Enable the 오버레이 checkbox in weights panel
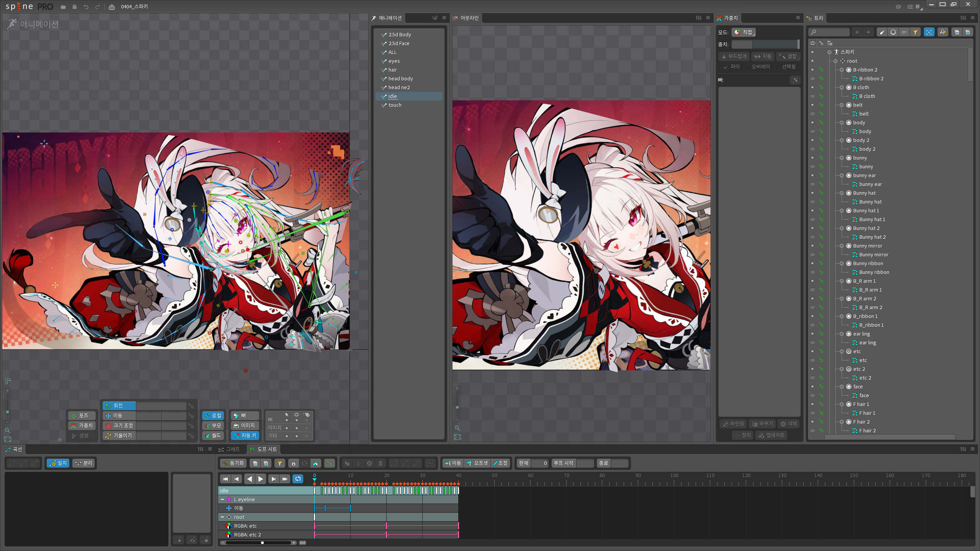Viewport: 980px width, 551px height. point(746,67)
